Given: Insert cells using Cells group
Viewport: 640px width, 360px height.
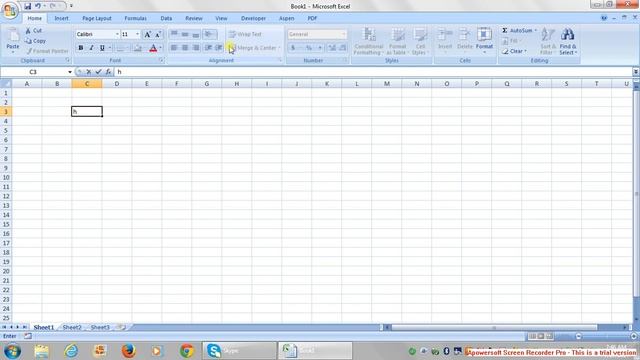Looking at the screenshot, I should click(x=445, y=40).
